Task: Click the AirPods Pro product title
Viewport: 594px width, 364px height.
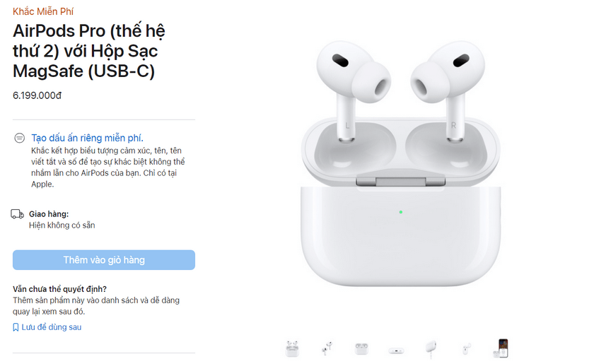Action: coord(89,51)
